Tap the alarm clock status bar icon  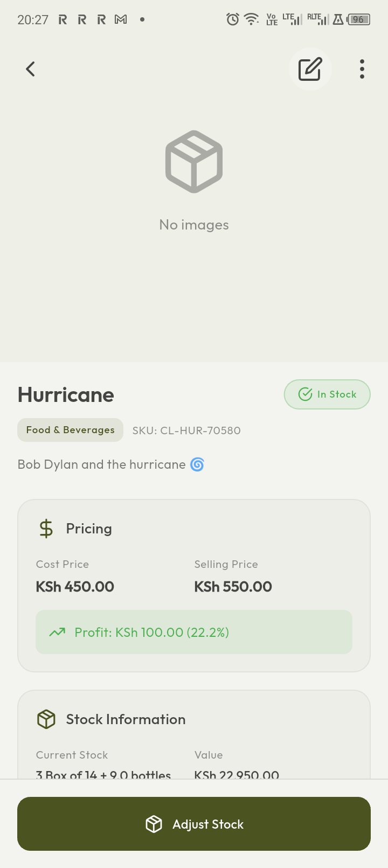tap(233, 19)
